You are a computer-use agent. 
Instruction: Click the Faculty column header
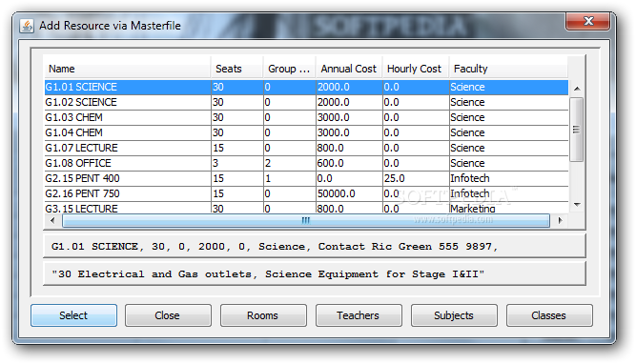(508, 69)
